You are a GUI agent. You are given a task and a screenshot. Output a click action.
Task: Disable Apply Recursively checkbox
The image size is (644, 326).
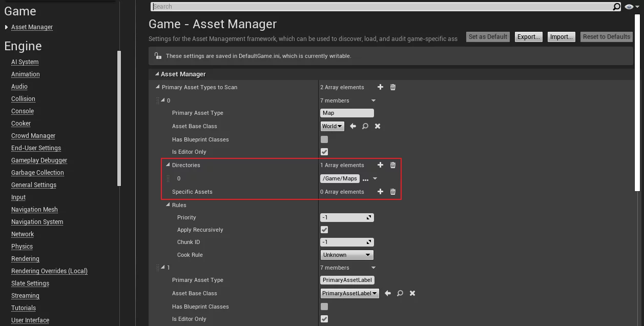coord(324,230)
